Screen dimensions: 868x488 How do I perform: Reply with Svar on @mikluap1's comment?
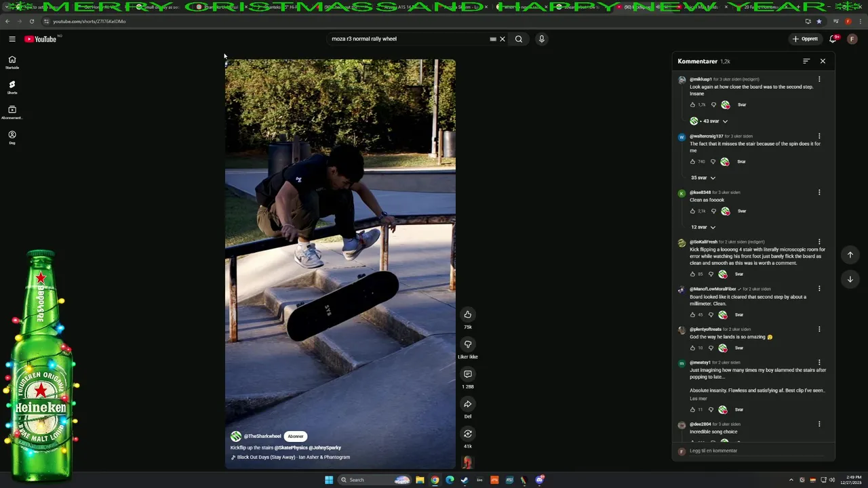tap(742, 105)
